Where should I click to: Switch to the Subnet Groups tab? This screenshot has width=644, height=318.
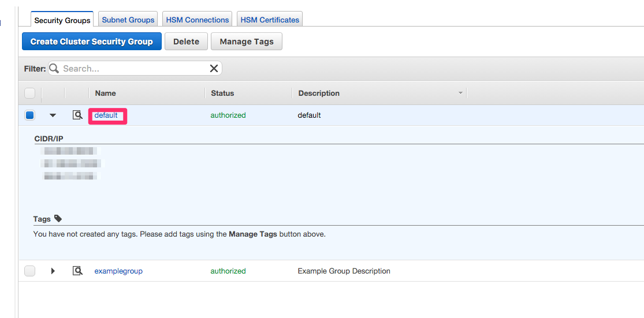[128, 20]
